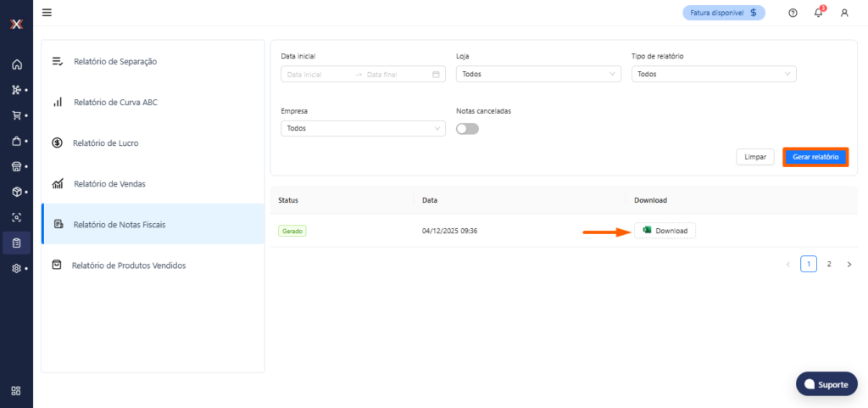Click the Data inicial date field
The height and width of the screenshot is (408, 868).
[318, 75]
